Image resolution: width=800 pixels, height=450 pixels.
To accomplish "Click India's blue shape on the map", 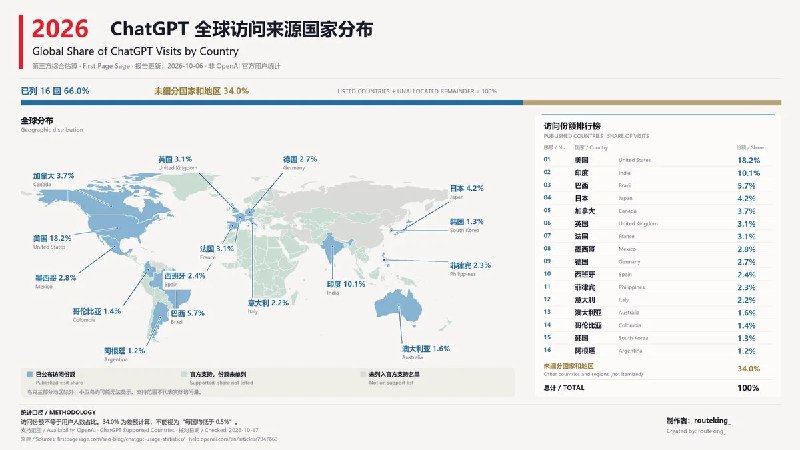I will pos(334,248).
